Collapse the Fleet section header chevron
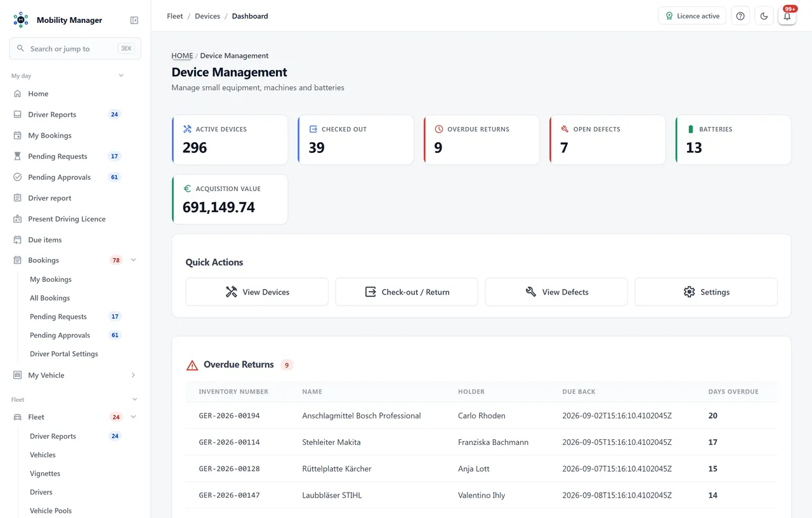Image resolution: width=812 pixels, height=518 pixels. click(x=134, y=399)
